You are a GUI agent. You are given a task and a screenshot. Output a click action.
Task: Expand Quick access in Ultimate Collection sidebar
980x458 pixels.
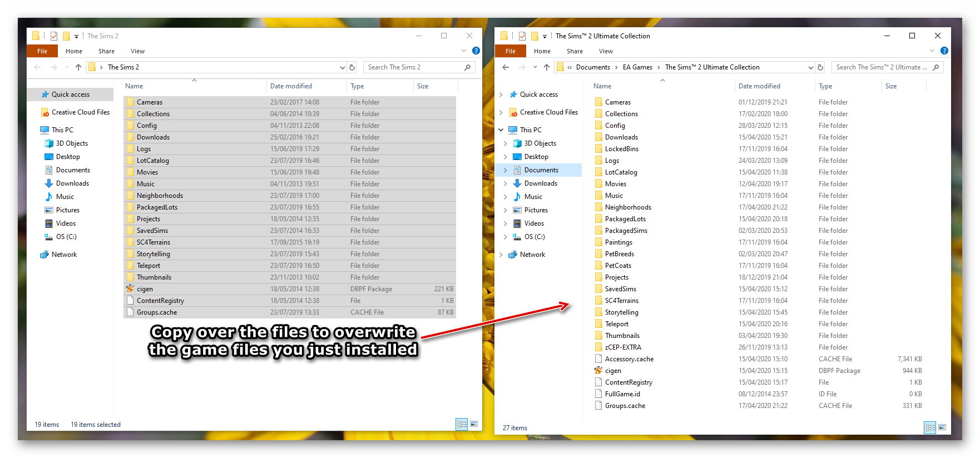[501, 94]
